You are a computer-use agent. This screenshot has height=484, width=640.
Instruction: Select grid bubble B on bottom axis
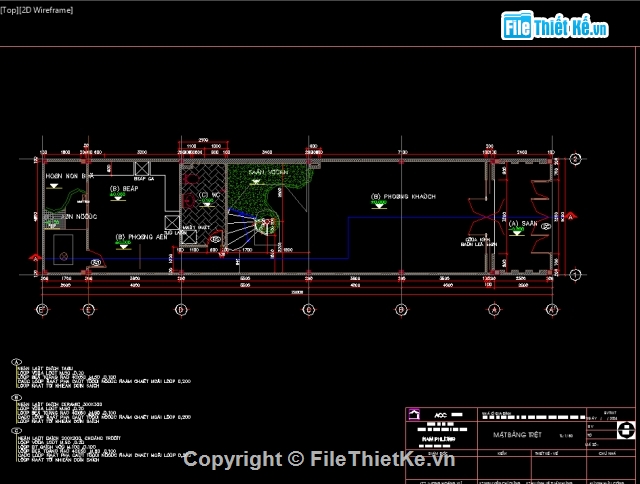401,310
